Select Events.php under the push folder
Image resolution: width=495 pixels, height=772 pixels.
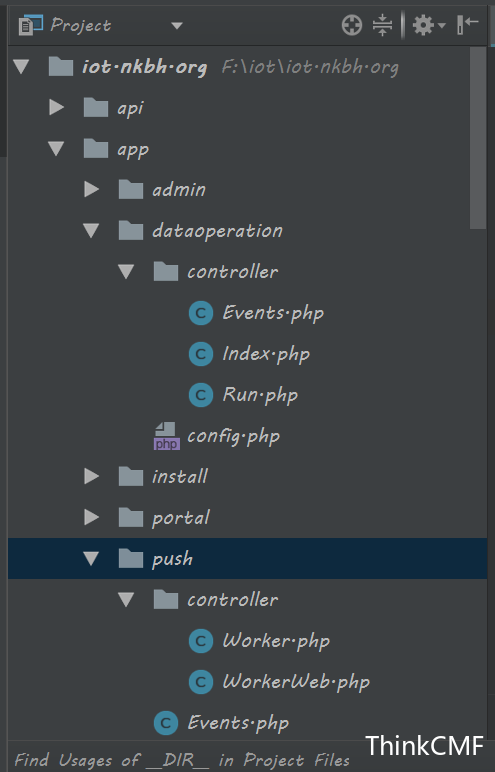238,723
